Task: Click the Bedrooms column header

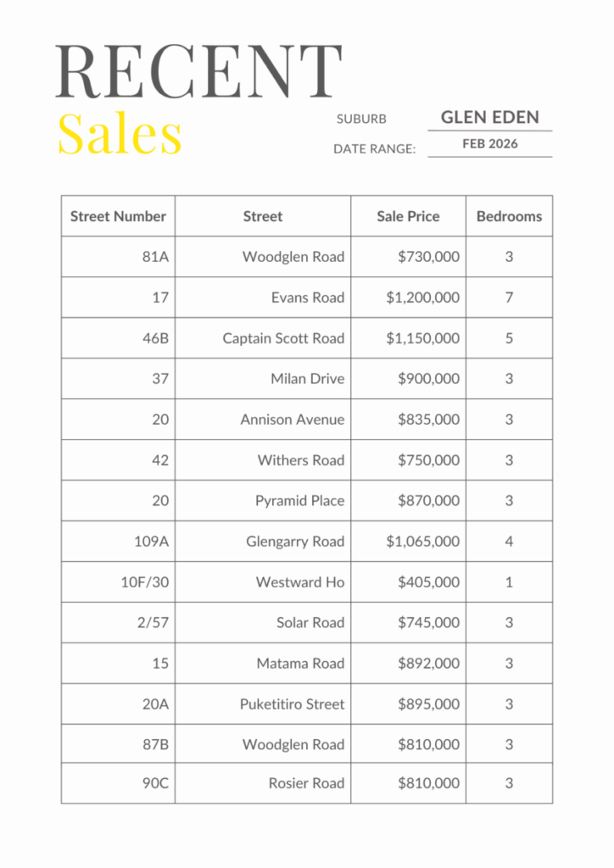Action: 509,216
